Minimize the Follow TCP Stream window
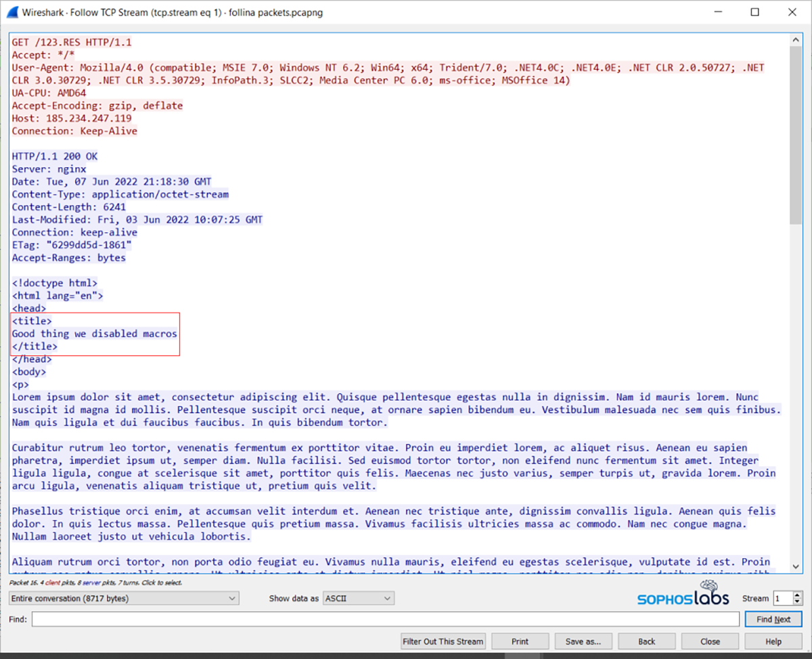 (718, 12)
